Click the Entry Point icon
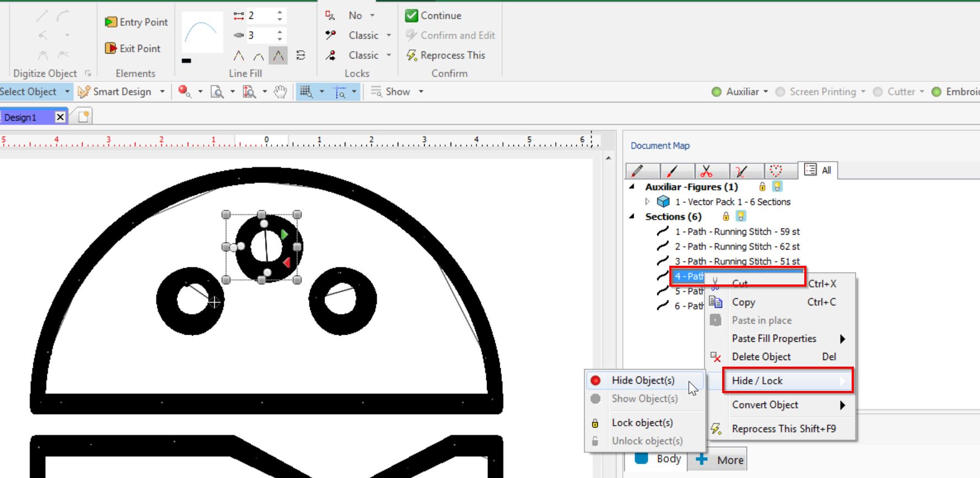This screenshot has height=478, width=980. click(x=111, y=22)
